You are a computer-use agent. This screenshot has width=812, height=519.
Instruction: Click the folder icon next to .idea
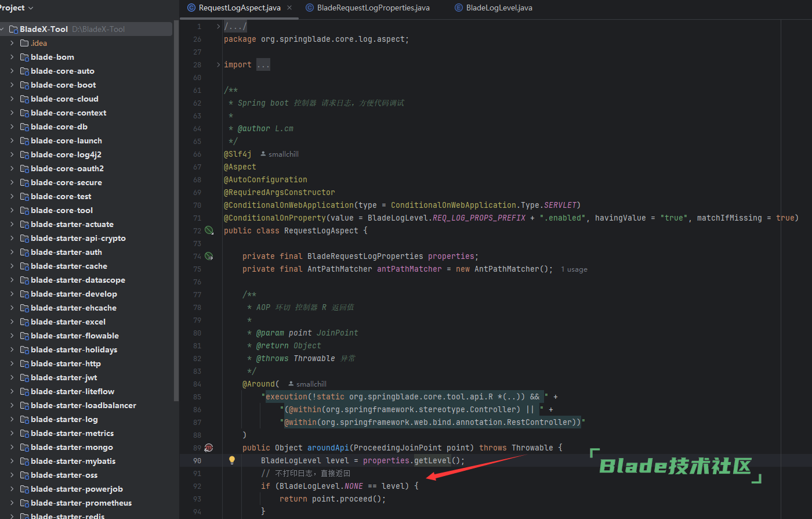tap(24, 43)
